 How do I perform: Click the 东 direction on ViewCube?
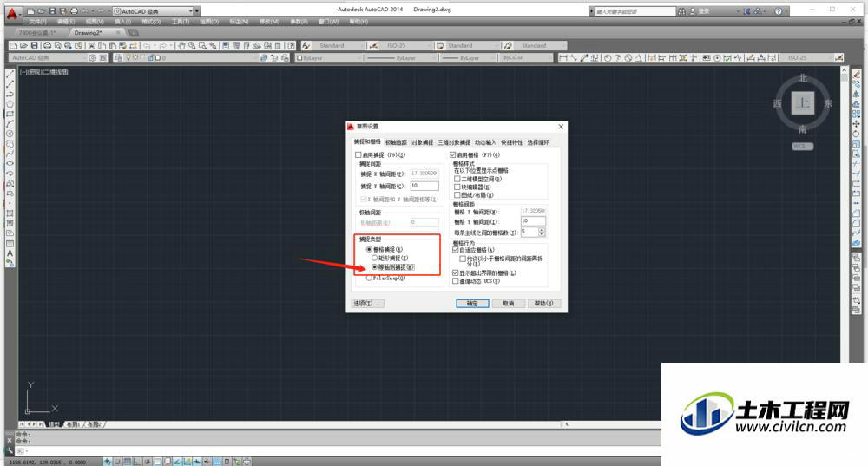(828, 103)
